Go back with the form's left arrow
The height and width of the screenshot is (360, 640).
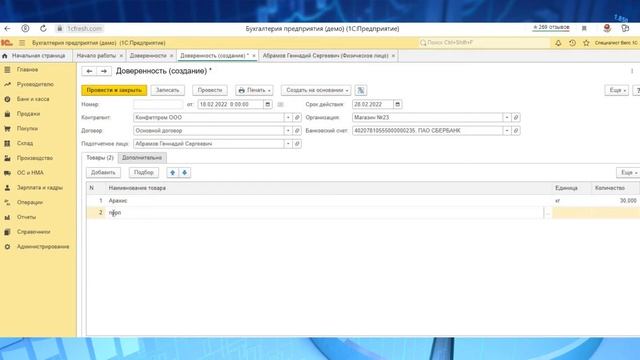(x=89, y=71)
